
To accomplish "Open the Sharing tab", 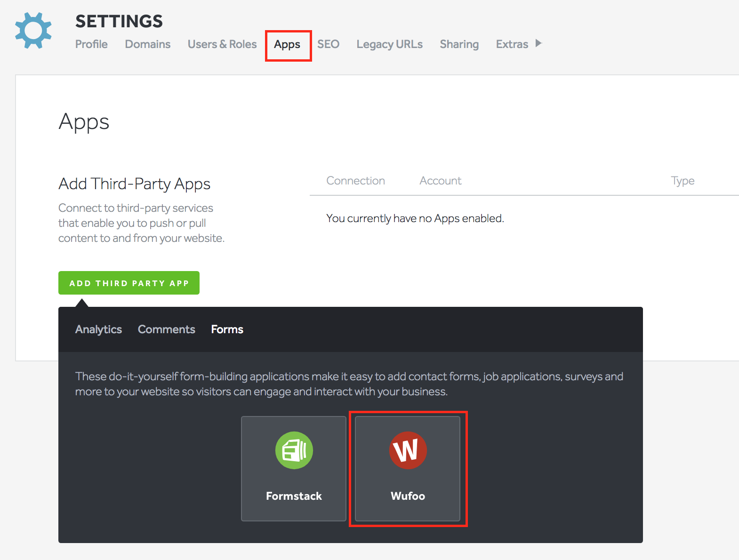I will [x=459, y=44].
